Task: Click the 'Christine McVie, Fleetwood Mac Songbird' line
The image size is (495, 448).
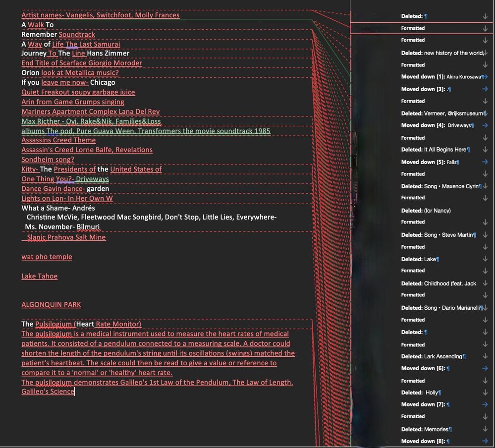Action: tap(152, 218)
